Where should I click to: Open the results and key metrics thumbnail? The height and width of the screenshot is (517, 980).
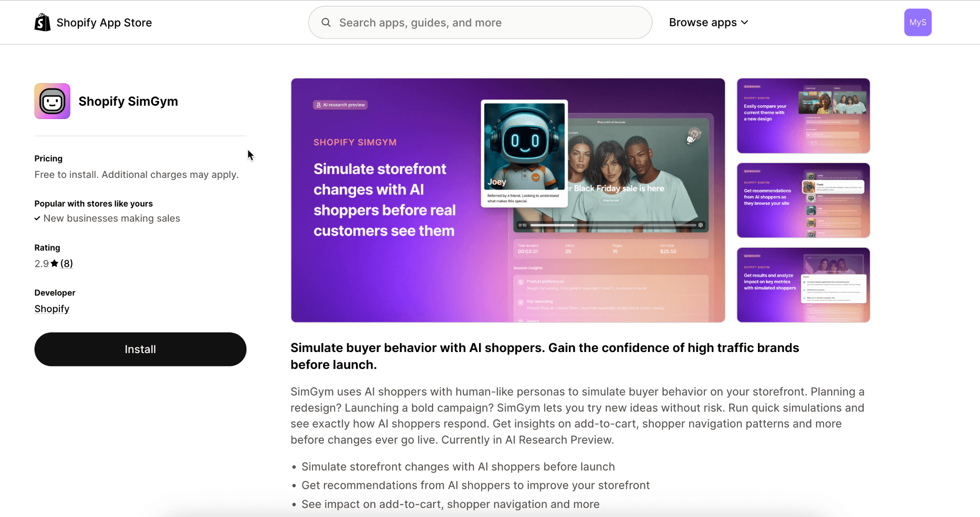(803, 285)
